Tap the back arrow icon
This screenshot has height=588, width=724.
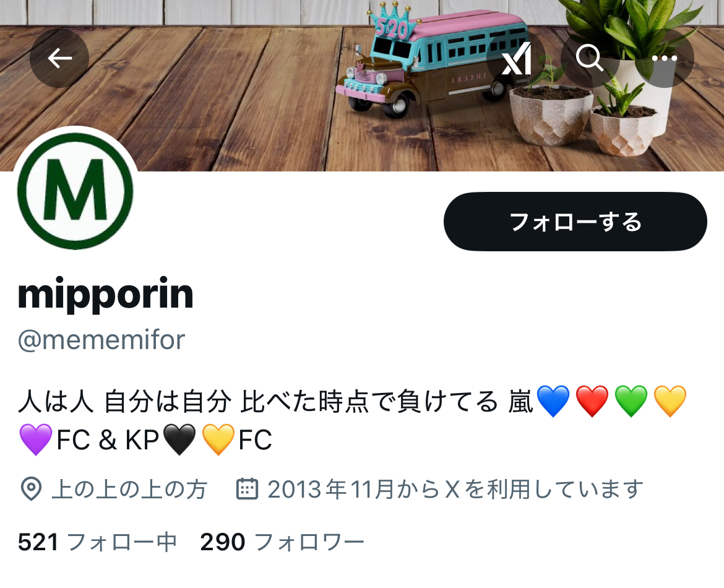59,58
